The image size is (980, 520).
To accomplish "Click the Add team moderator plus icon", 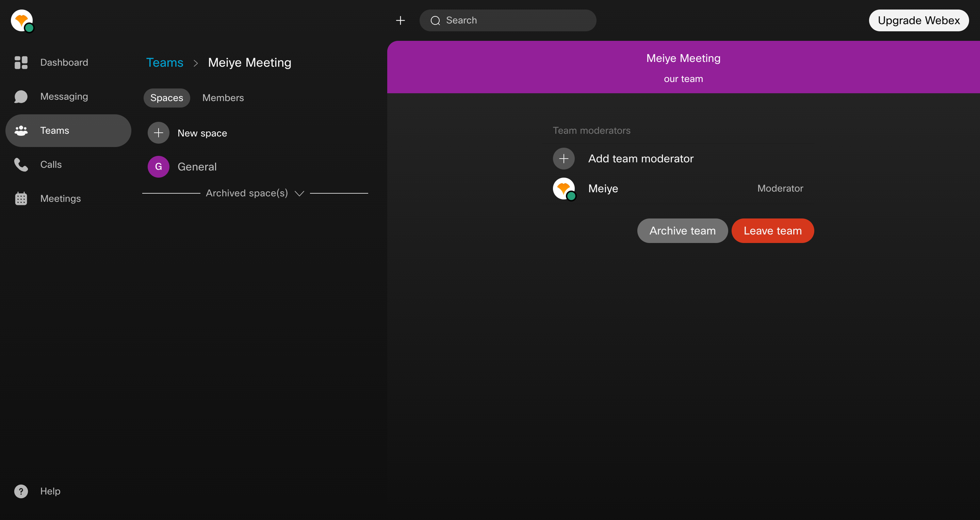I will coord(563,159).
